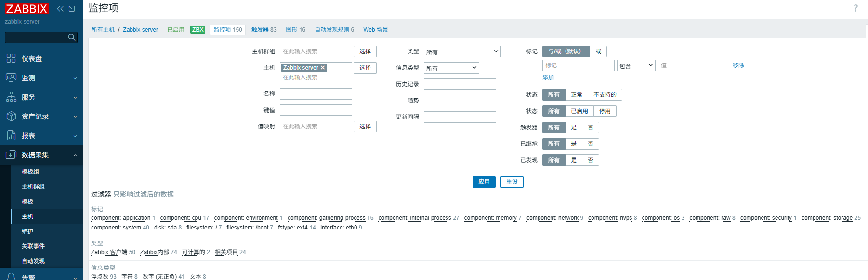Image resolution: width=868 pixels, height=280 pixels.
Task: Filter by component: cpu tag
Action: 181,218
